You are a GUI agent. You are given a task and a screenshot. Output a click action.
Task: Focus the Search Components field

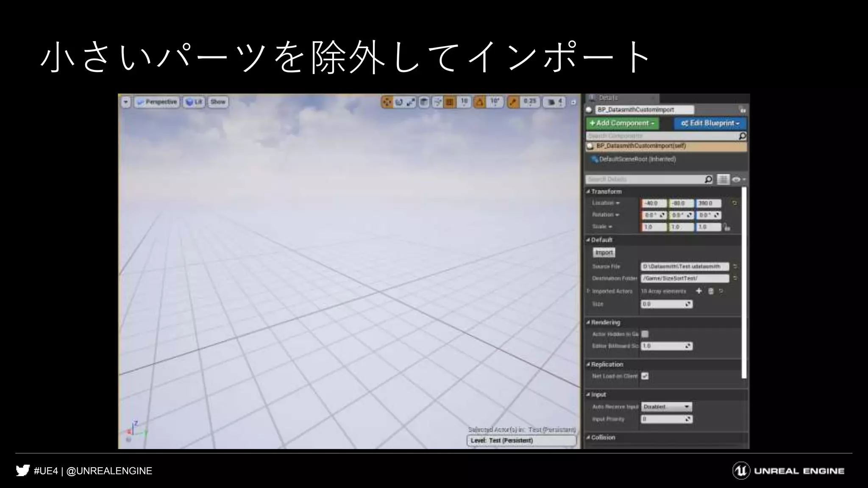coord(662,136)
